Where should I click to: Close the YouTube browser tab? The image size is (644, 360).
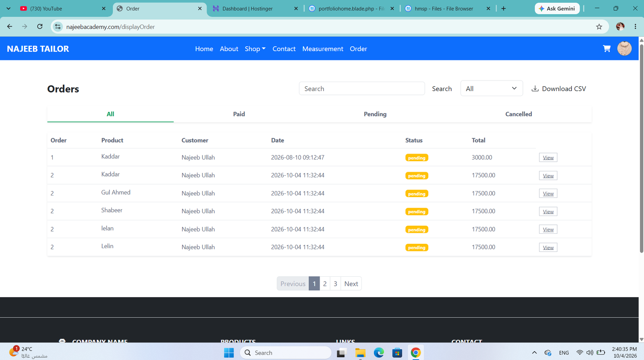(104, 8)
